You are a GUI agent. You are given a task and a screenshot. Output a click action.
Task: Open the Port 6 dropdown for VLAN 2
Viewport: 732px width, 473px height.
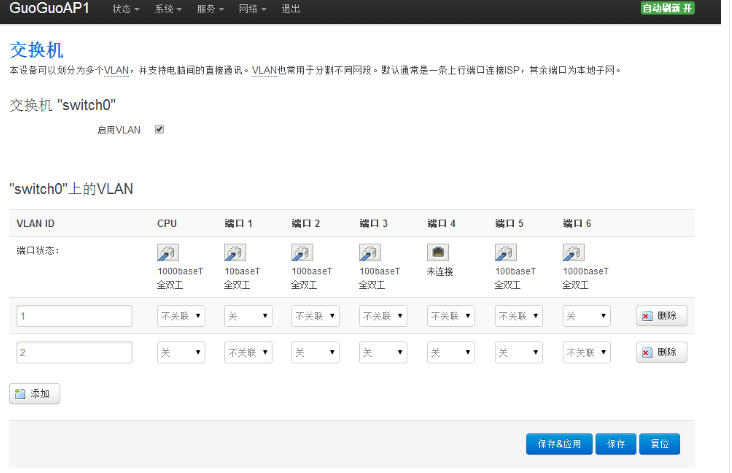(587, 353)
